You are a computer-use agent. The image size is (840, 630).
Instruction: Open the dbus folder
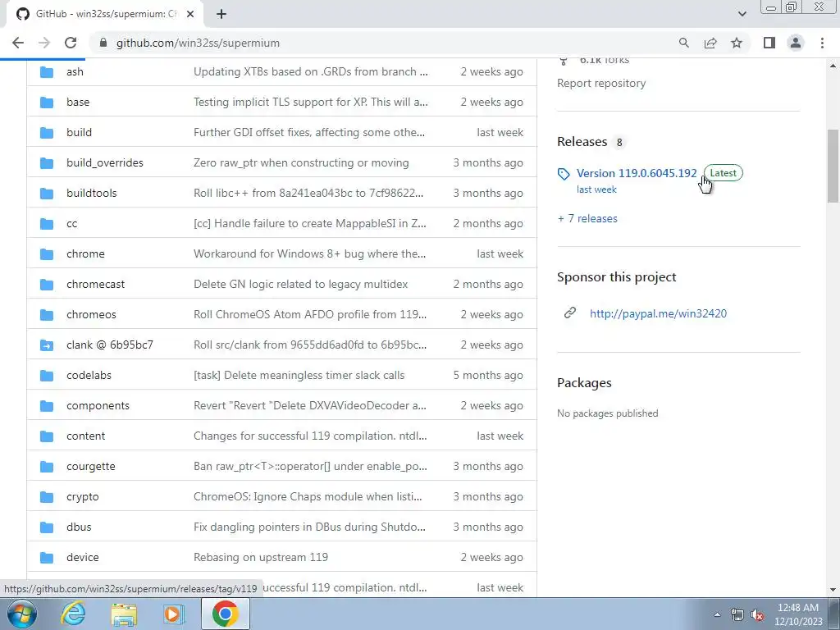point(79,527)
